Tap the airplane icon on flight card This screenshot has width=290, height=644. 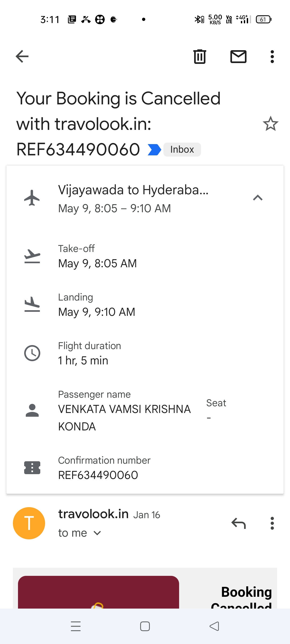tap(32, 198)
